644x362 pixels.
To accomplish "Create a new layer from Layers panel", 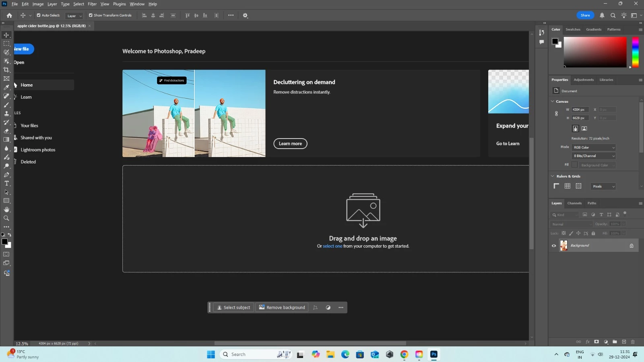I will click(624, 342).
